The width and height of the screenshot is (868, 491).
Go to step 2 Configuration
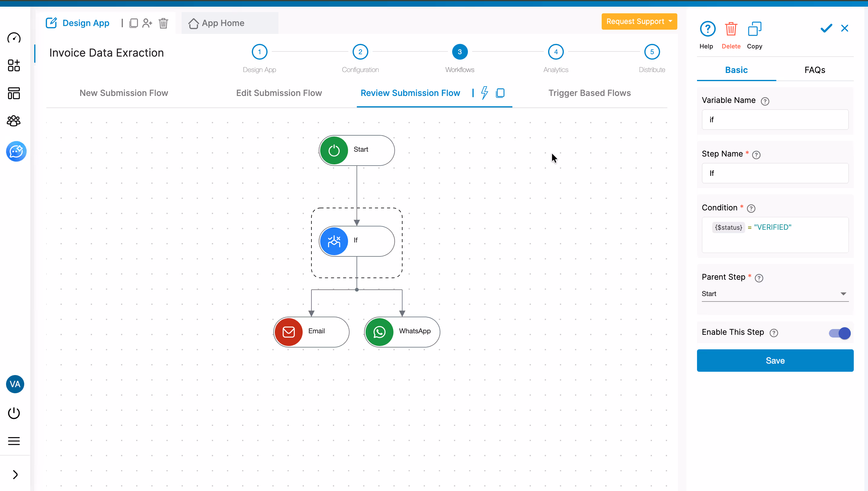coord(360,51)
